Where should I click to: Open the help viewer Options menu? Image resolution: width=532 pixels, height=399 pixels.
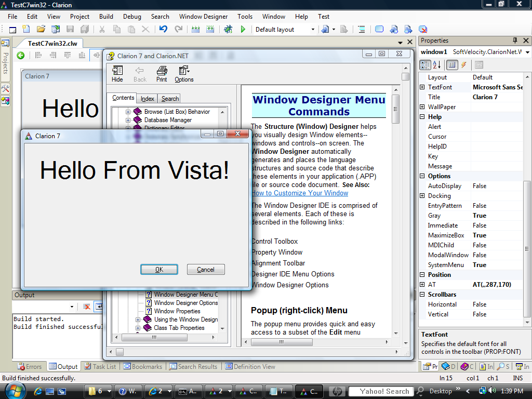pos(184,74)
